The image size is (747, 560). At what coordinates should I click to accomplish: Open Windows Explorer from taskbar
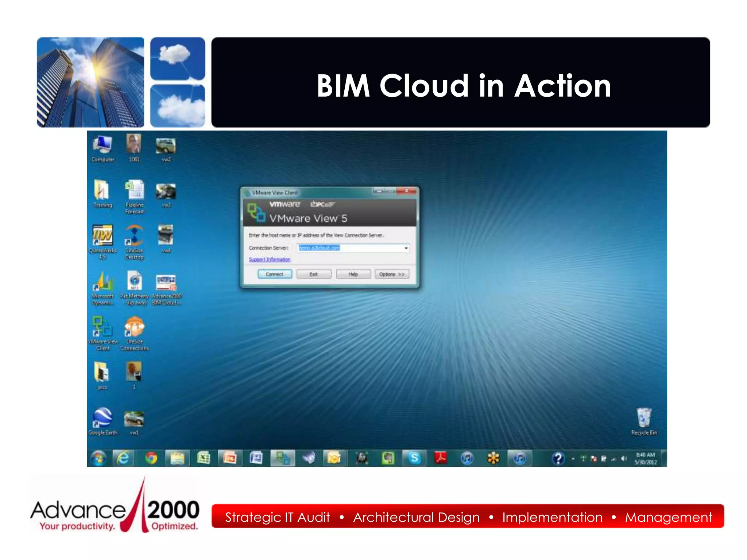[177, 458]
